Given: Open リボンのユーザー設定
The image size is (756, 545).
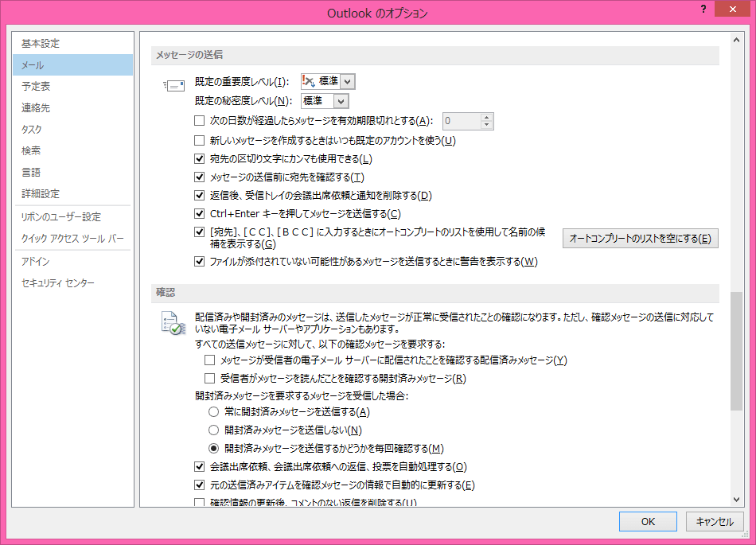Looking at the screenshot, I should pos(72,217).
